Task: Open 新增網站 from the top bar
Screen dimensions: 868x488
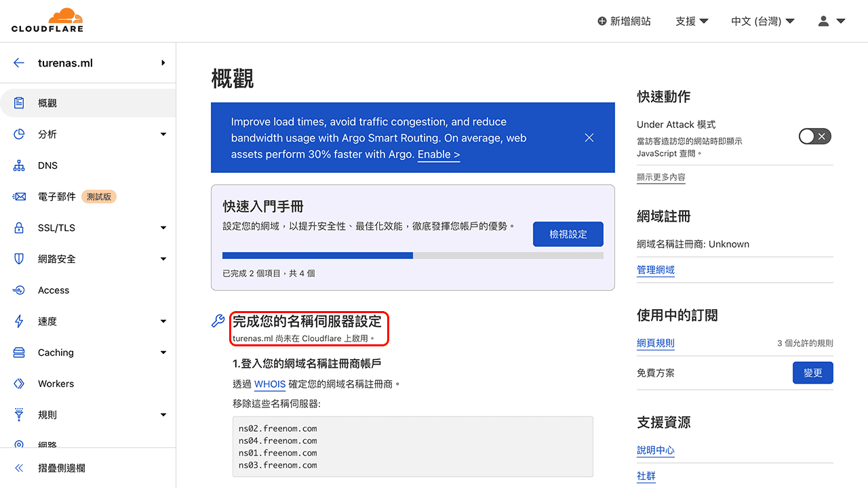Action: (x=624, y=21)
